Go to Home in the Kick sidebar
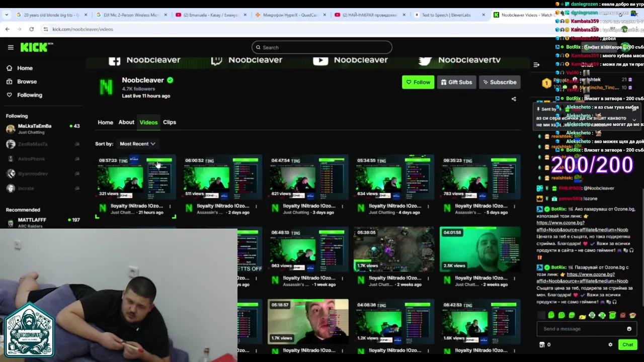 click(25, 68)
